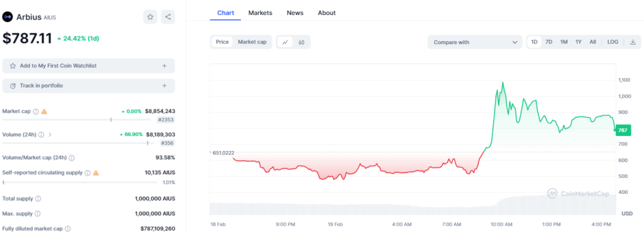This screenshot has width=644, height=234.
Task: Enable LOG scale on the chart
Action: pyautogui.click(x=613, y=42)
